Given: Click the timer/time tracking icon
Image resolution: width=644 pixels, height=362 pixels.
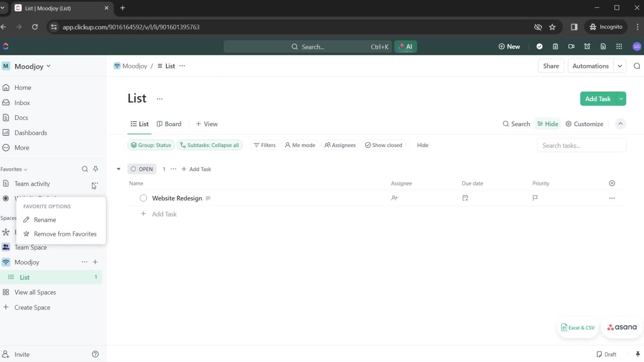Looking at the screenshot, I should coord(587,46).
